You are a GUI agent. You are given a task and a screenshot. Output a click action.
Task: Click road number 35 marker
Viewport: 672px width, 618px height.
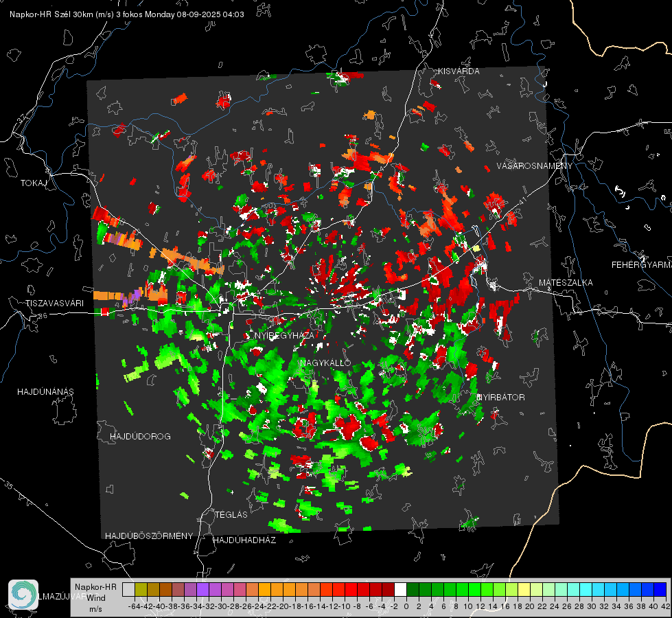pyautogui.click(x=8, y=485)
